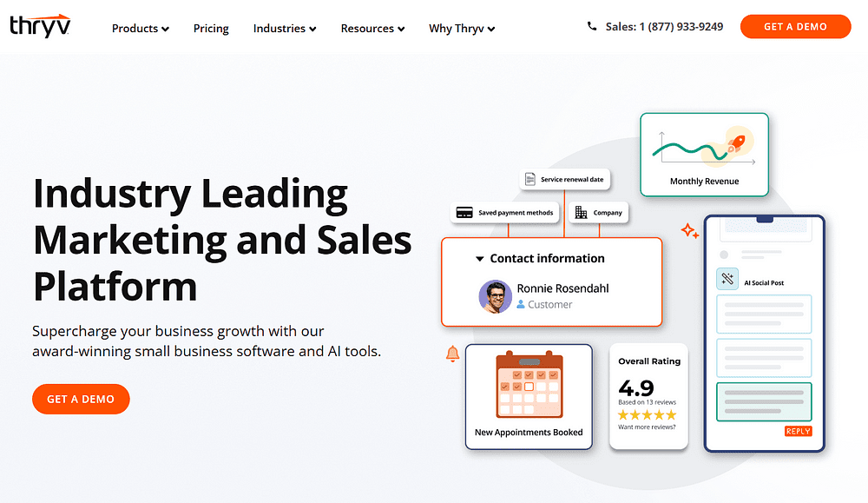Click the AI magic wand icon

coord(727,279)
